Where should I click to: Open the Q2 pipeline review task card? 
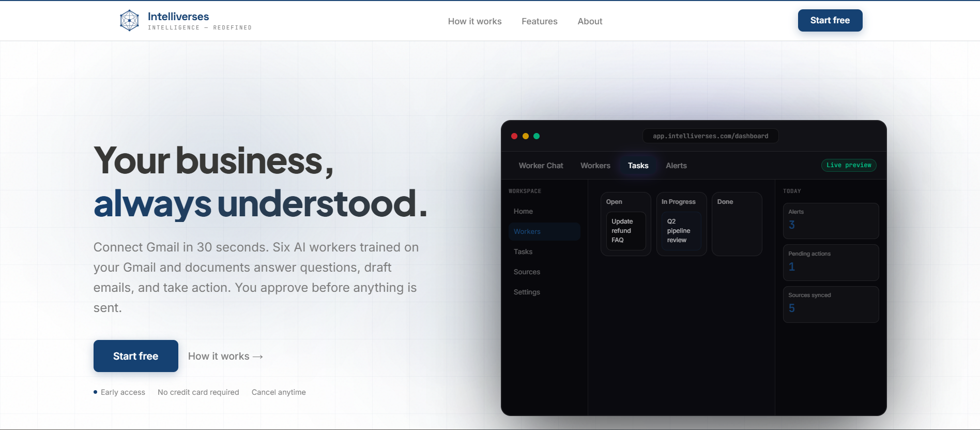tap(681, 231)
